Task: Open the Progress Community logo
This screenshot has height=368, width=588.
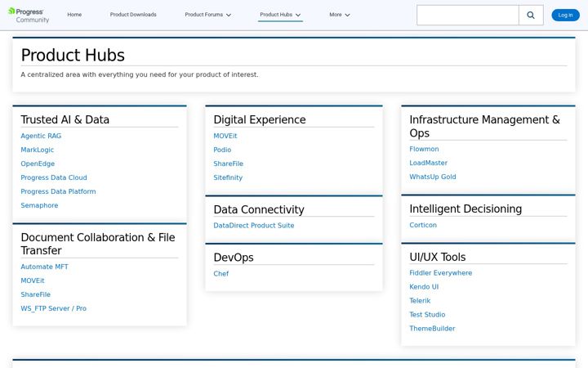Action: (29, 16)
